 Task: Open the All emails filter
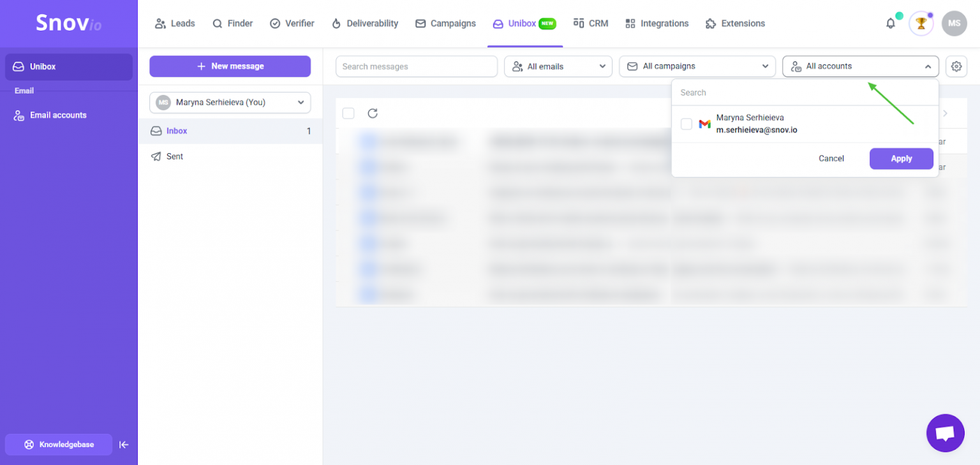[x=558, y=66]
